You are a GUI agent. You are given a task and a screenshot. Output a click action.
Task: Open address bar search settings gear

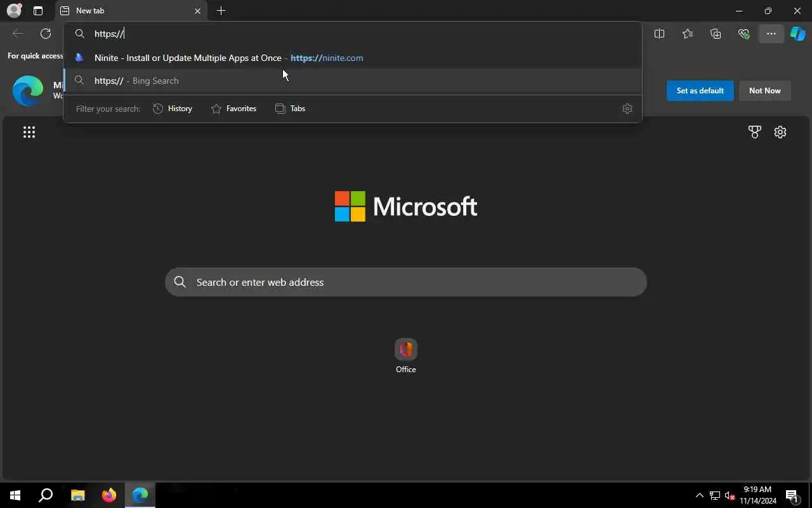627,109
